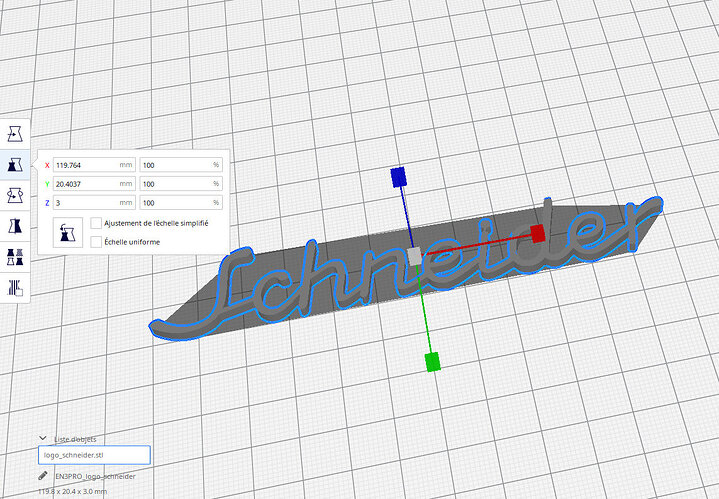Viewport: 719px width, 499px height.
Task: Click the X size field showing 119.764
Action: tap(94, 165)
